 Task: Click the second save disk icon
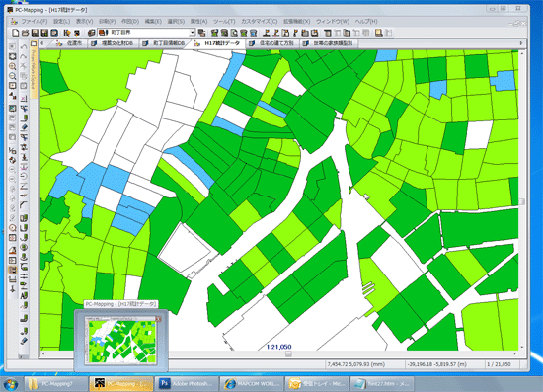pyautogui.click(x=44, y=33)
